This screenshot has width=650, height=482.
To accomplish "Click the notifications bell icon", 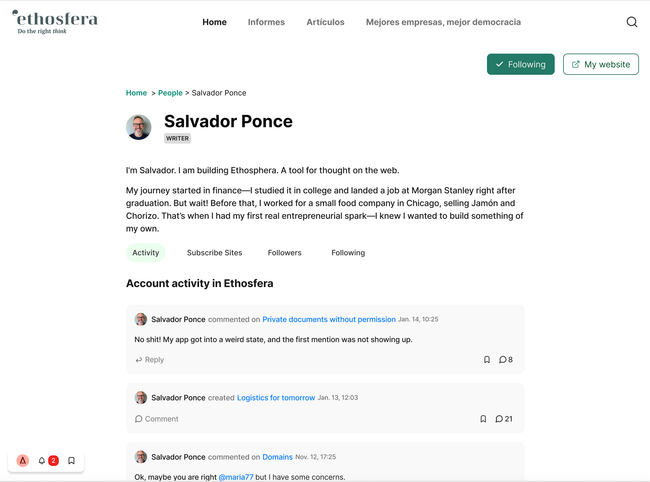I will pyautogui.click(x=42, y=461).
